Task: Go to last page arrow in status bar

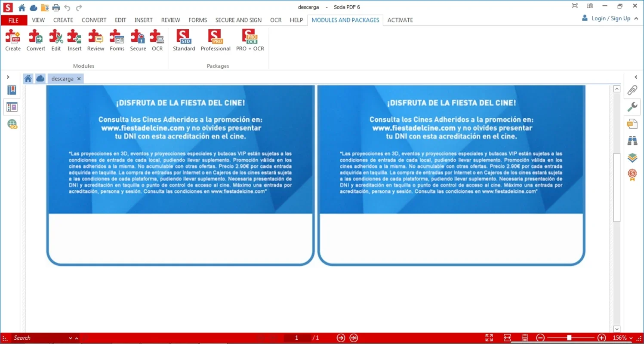Action: click(x=354, y=338)
